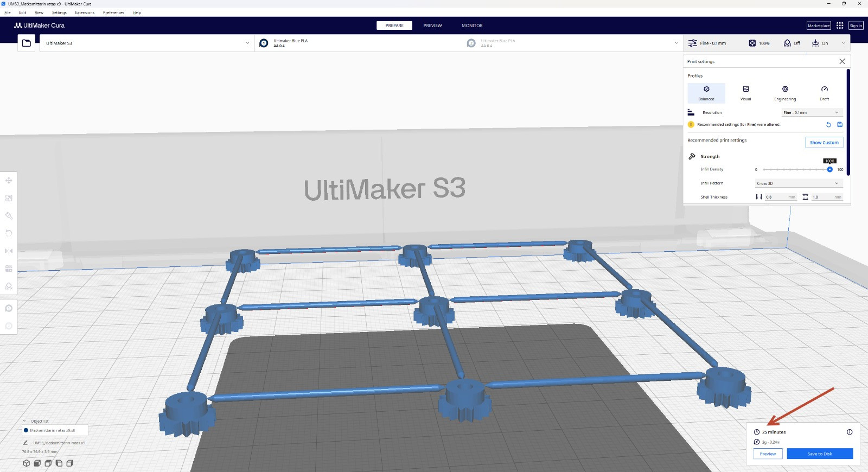
Task: Choose the Draft profile
Action: click(824, 93)
